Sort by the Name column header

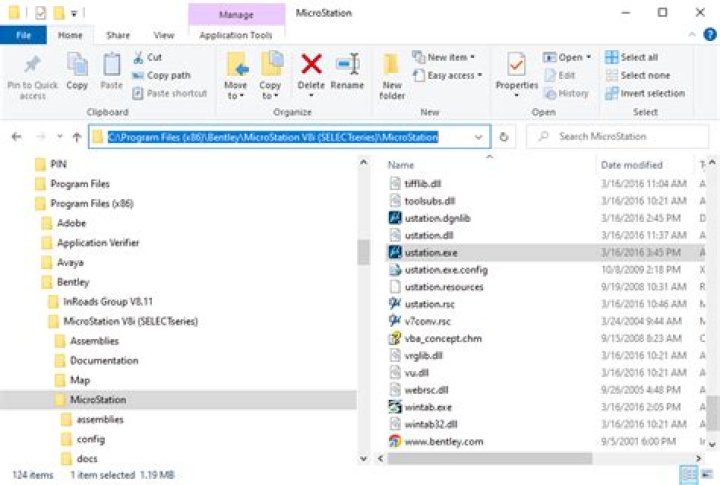tap(401, 165)
